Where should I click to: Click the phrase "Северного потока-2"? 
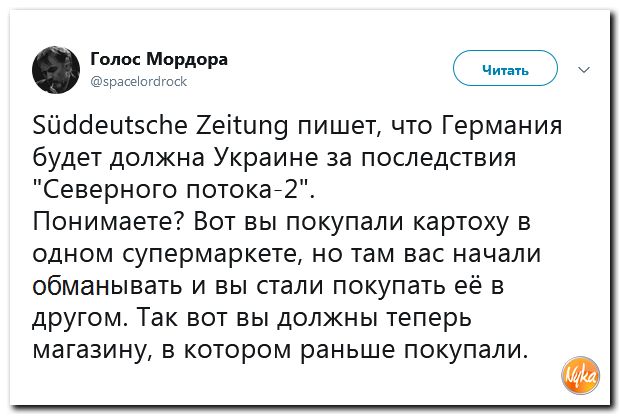[173, 190]
